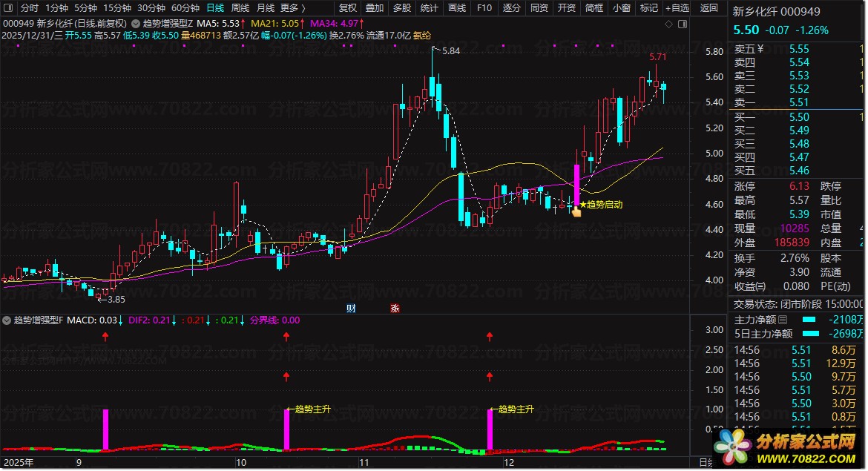Click the 卖一 5.51 order row
The height and width of the screenshot is (471, 868).
(795, 102)
